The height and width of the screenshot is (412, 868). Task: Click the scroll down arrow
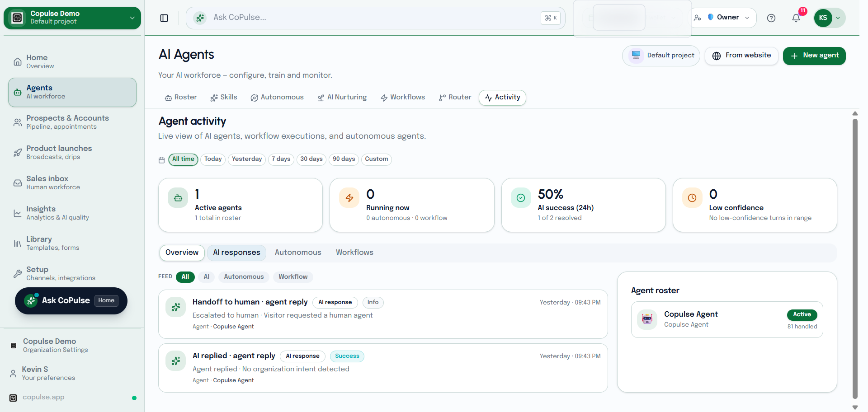(855, 407)
